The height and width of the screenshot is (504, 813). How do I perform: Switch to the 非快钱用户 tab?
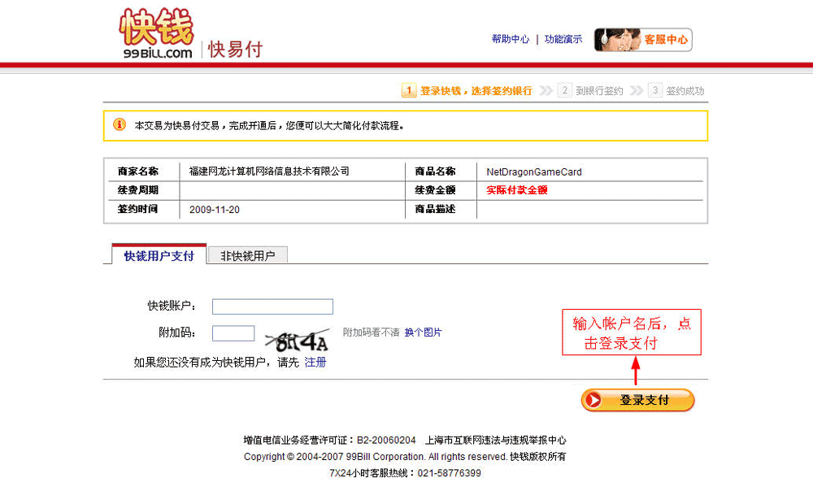[x=247, y=255]
